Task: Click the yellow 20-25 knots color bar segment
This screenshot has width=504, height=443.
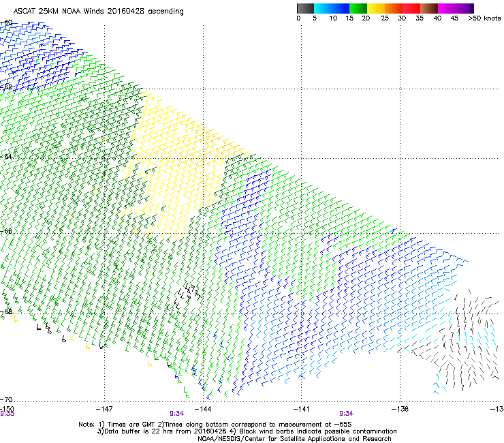Action: (376, 8)
